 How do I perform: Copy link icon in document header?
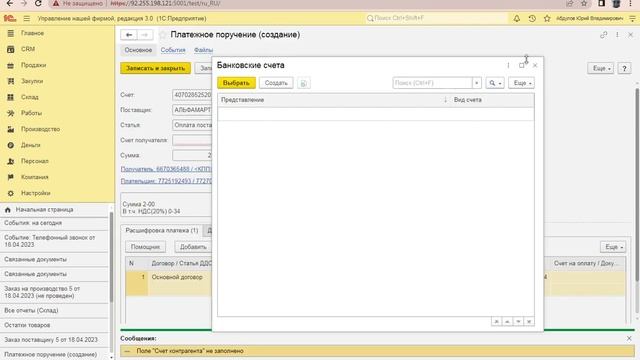pos(604,35)
